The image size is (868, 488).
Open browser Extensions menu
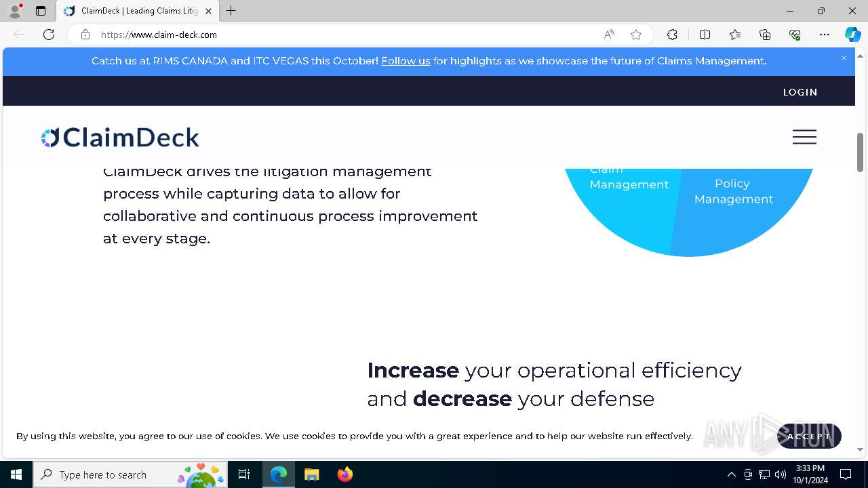pyautogui.click(x=672, y=35)
